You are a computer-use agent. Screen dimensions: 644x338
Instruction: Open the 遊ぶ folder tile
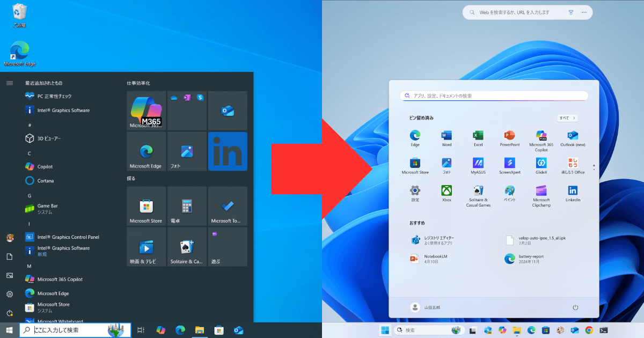[228, 247]
